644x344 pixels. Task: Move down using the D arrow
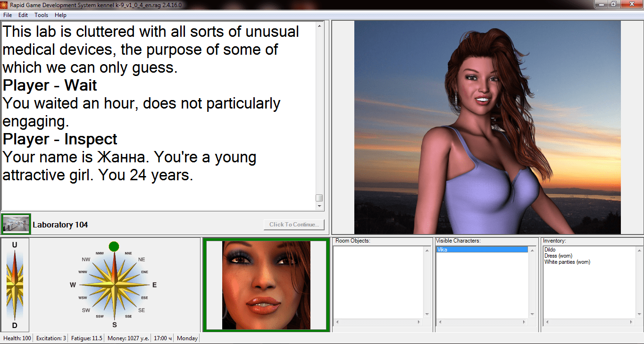[15, 326]
